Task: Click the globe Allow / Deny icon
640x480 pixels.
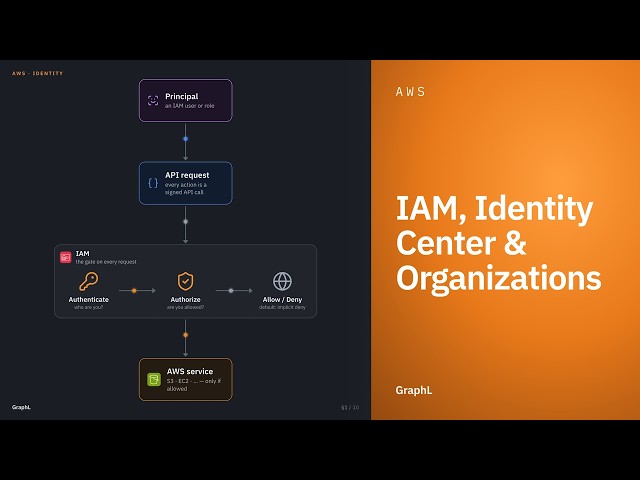Action: pyautogui.click(x=282, y=281)
